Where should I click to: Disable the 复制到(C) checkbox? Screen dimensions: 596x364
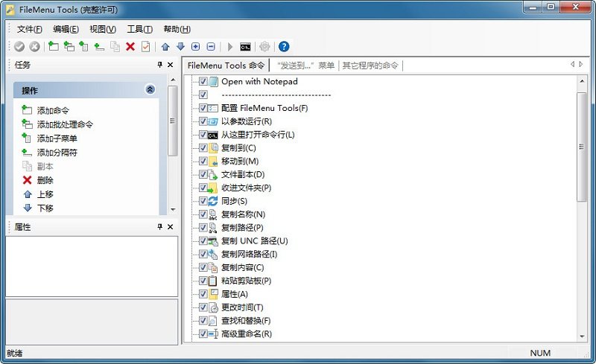tap(203, 148)
